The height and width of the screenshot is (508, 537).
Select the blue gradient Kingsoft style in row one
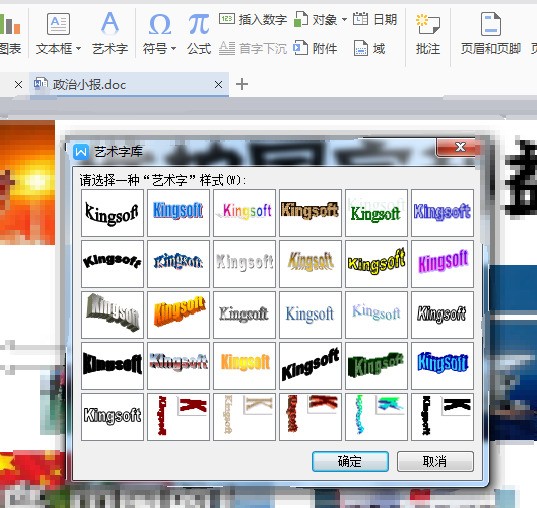point(178,213)
